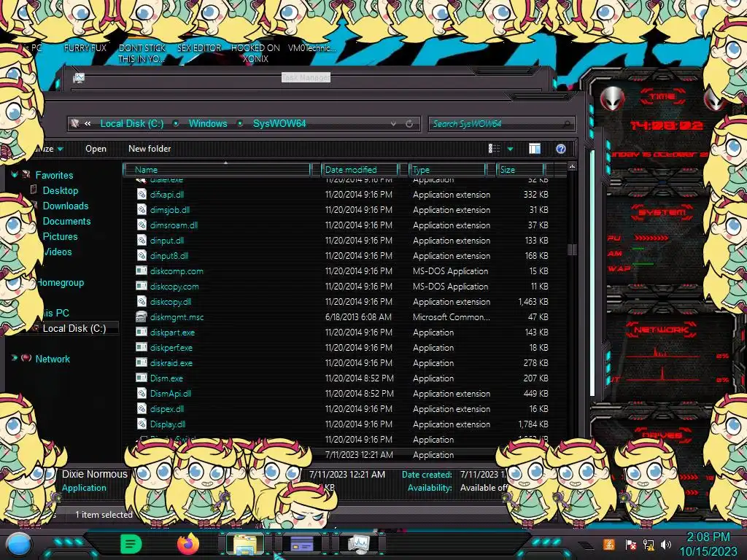Click the diskmgmt.msc file icon
The image size is (747, 560).
point(142,316)
